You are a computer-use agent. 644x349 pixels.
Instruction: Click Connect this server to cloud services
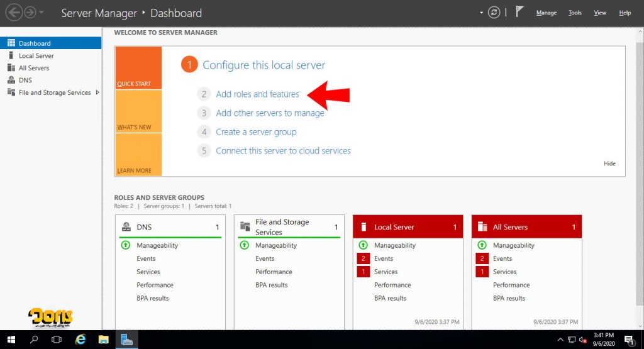click(283, 151)
